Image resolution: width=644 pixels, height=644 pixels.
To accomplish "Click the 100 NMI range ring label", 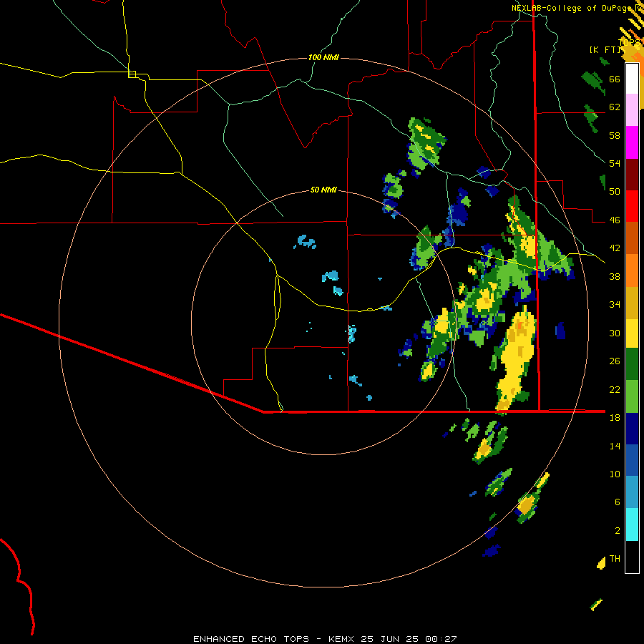I will click(323, 57).
